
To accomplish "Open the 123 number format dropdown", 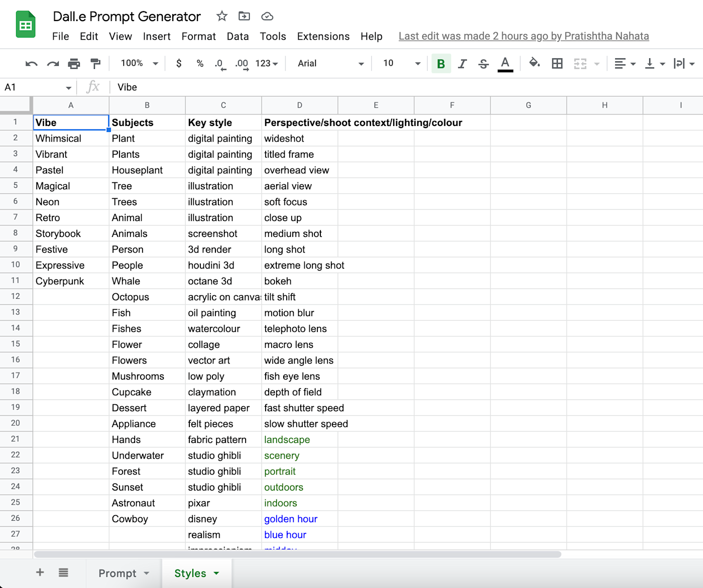I will pos(267,63).
